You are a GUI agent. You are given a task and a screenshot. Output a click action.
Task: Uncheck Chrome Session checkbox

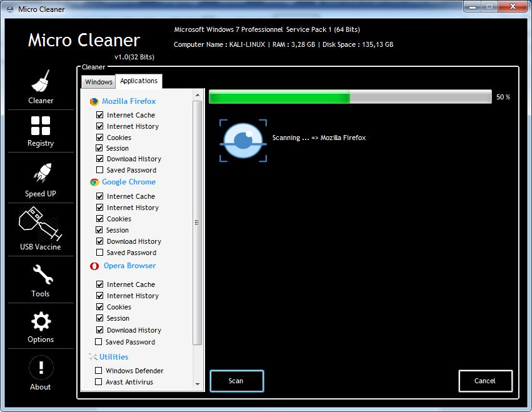click(x=99, y=229)
